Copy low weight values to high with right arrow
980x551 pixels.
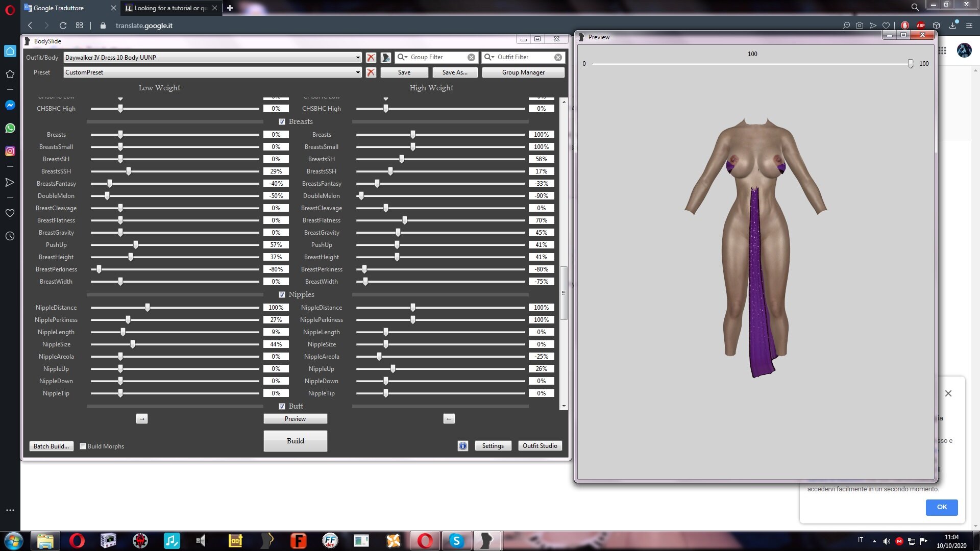142,419
